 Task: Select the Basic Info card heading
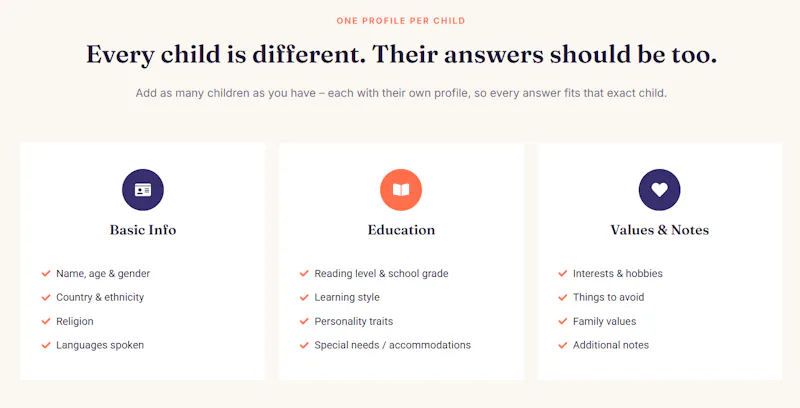(143, 230)
